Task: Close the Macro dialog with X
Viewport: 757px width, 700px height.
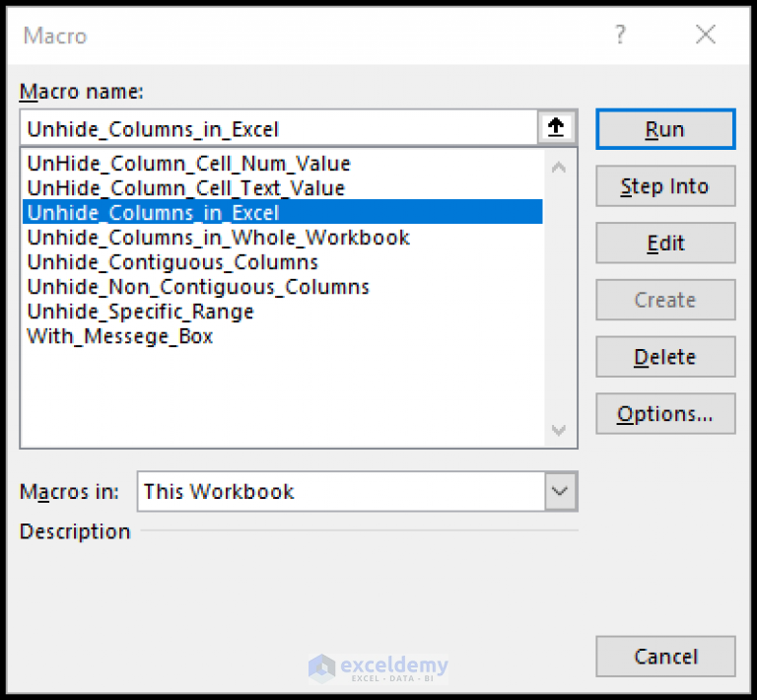Action: point(706,35)
